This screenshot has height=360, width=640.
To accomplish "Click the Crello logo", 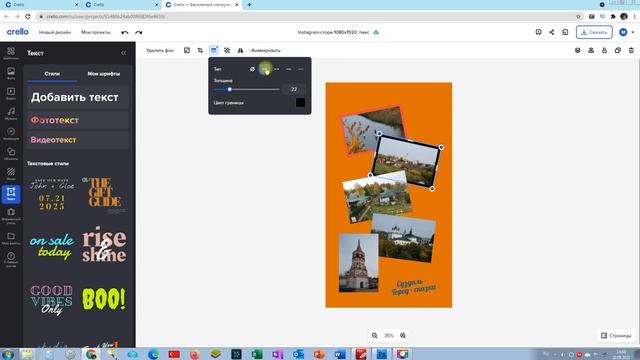I will point(18,32).
